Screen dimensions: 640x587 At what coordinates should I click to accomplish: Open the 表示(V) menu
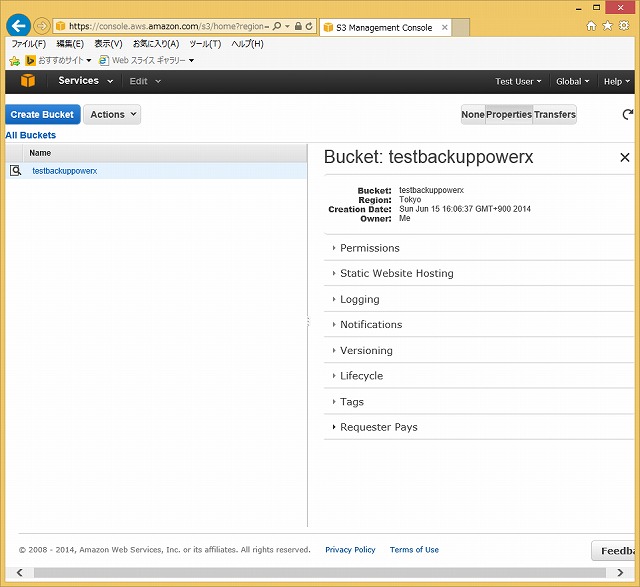[x=108, y=44]
